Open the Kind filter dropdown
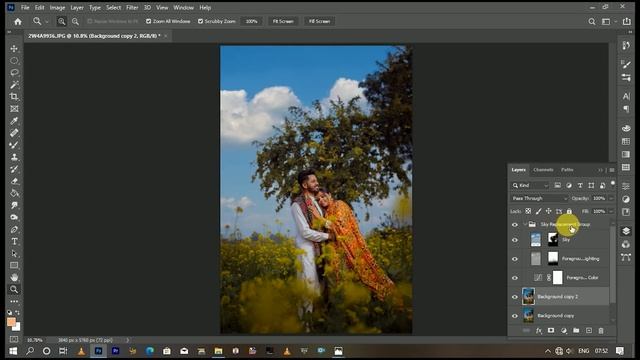 (x=531, y=186)
